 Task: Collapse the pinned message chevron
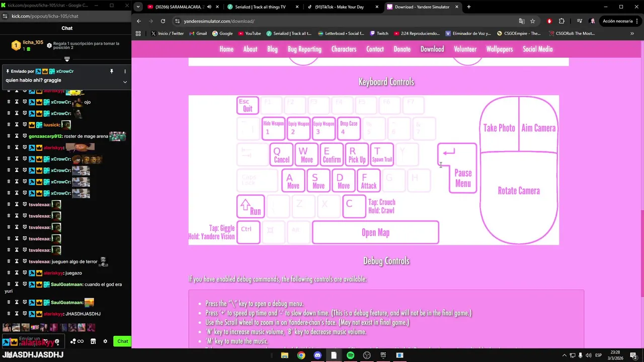point(125,82)
